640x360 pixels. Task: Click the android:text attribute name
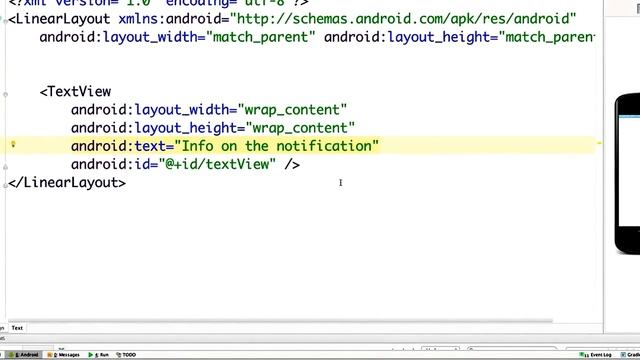[119, 146]
